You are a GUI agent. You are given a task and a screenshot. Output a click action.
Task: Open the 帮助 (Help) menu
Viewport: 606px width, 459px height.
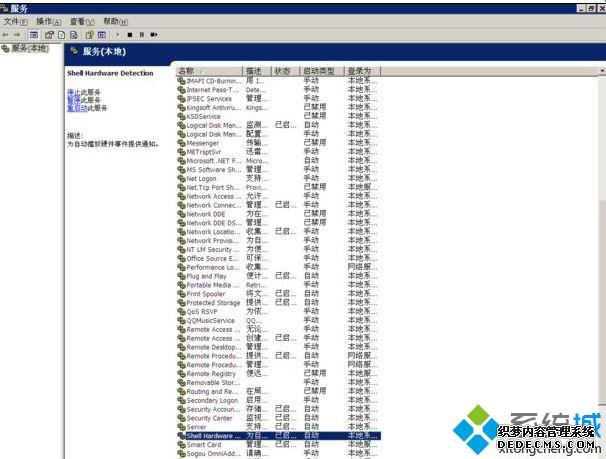116,22
